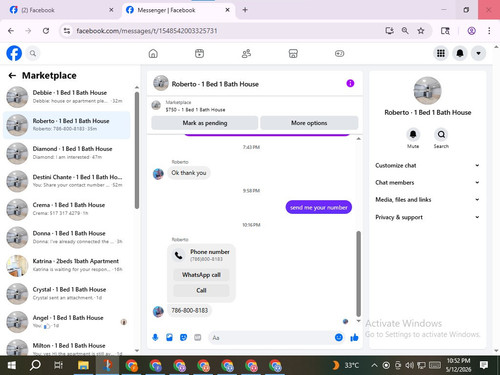
Task: Click the 'Ok thank you' message
Action: 189,173
